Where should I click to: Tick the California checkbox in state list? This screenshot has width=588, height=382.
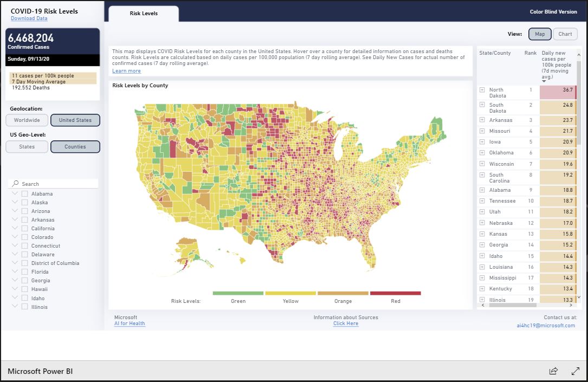click(24, 229)
